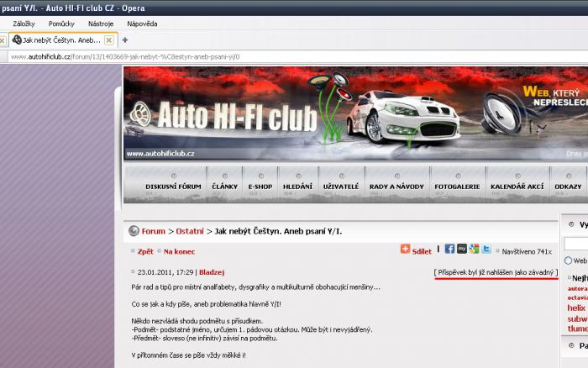
Task: Open the Nástroje menu
Action: [100, 24]
